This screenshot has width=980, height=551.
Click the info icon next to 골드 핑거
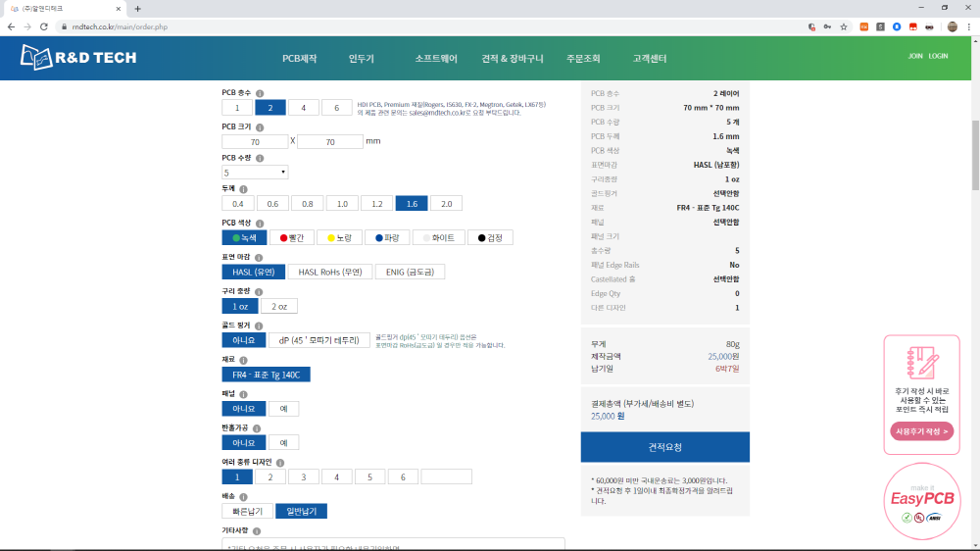point(259,325)
